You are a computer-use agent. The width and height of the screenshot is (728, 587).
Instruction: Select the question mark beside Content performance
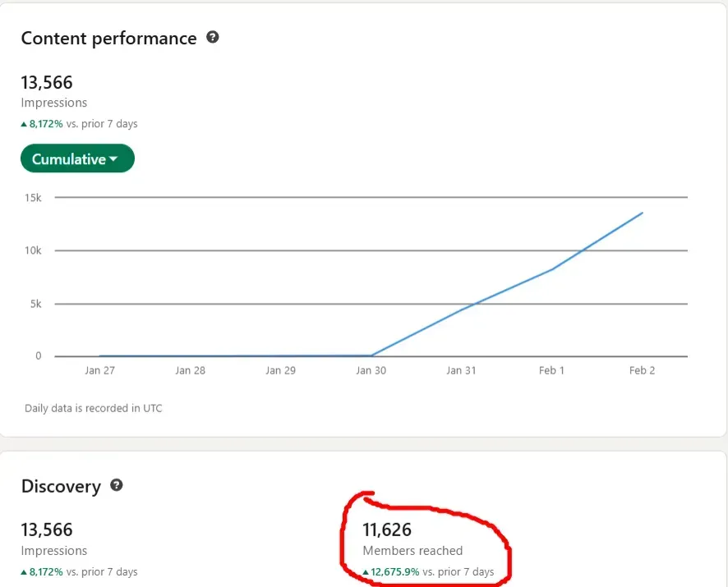212,37
